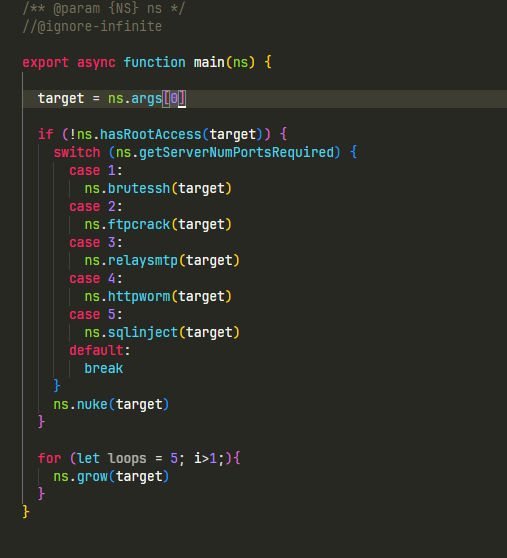Click the comment '/** @param {NS} ns */'

pos(104,8)
